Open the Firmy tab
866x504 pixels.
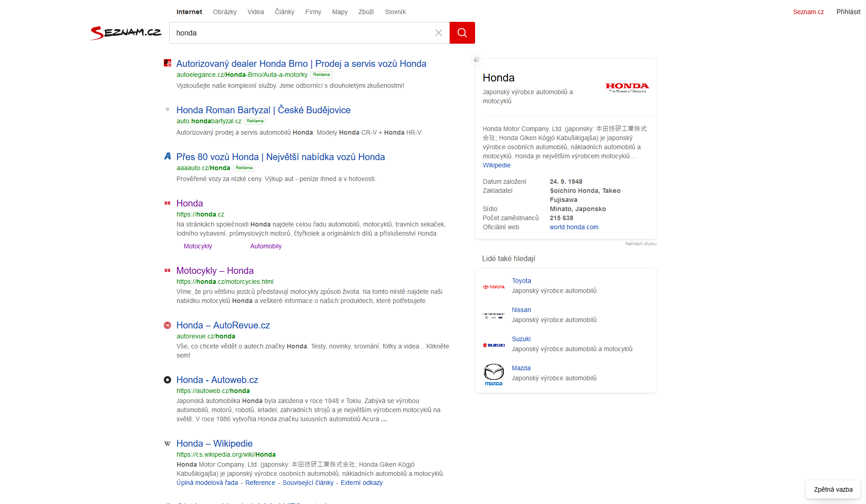tap(313, 12)
